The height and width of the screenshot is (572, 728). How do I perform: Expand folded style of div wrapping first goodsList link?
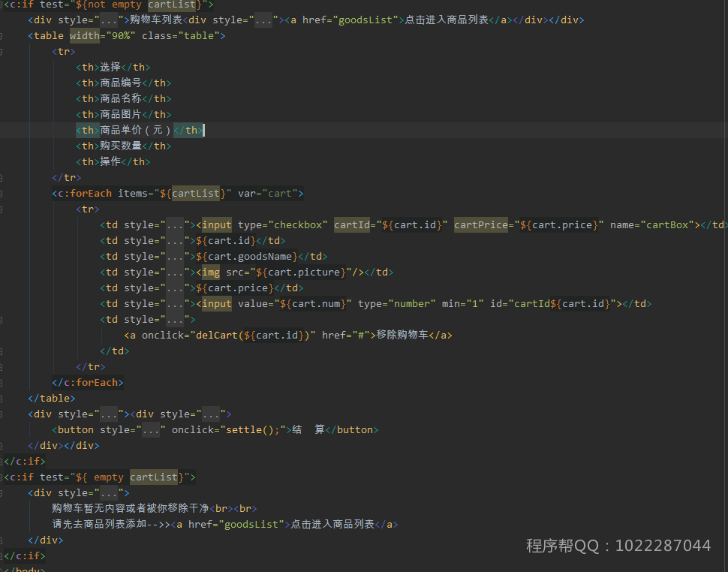tap(263, 20)
